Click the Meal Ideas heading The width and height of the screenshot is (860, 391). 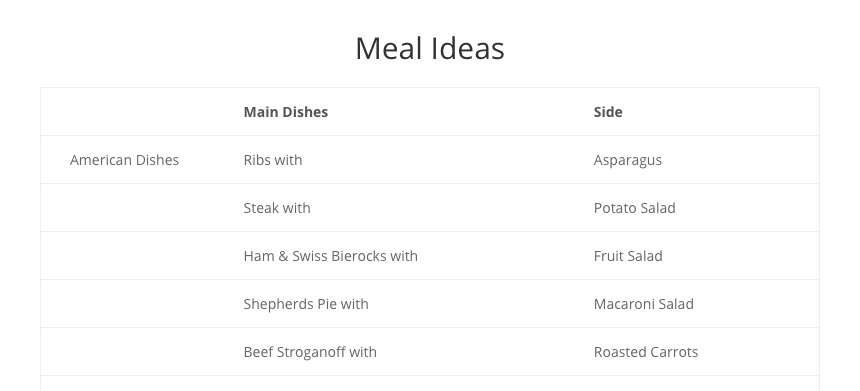429,48
